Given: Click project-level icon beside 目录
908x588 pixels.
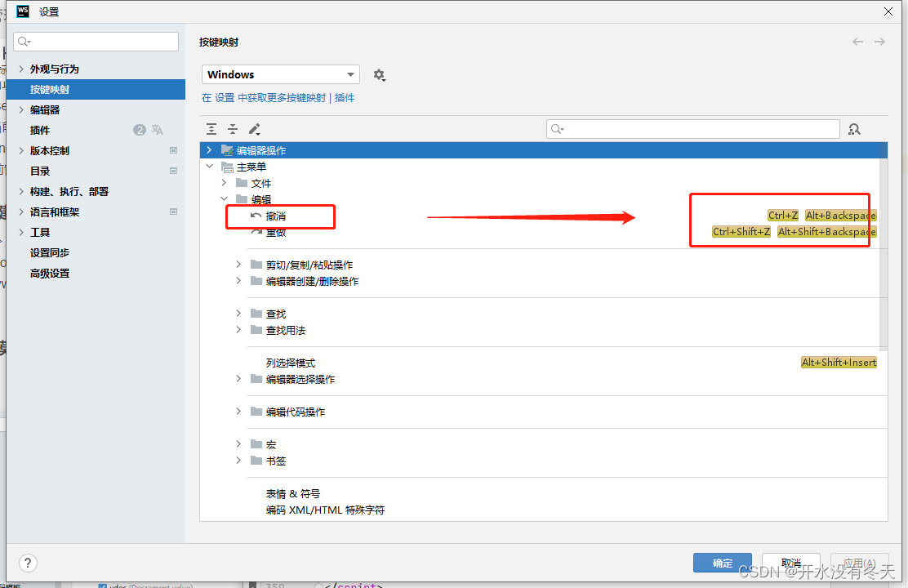Looking at the screenshot, I should point(173,171).
